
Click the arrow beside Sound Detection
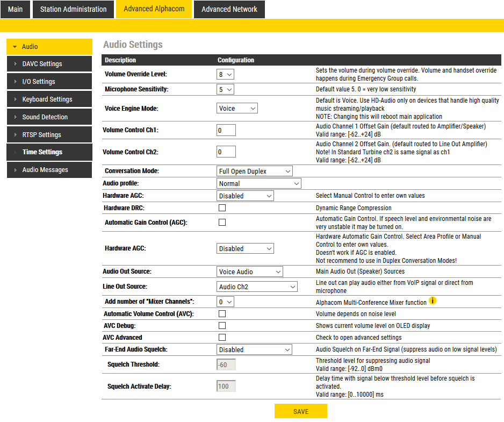tap(15, 117)
